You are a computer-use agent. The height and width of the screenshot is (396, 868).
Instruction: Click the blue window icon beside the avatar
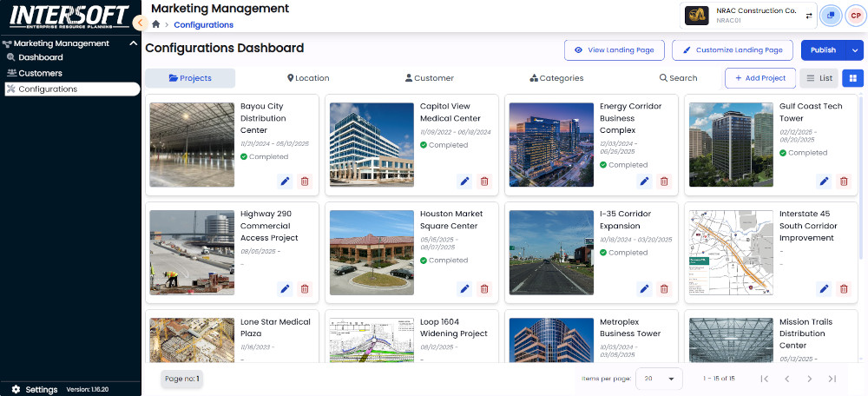831,16
